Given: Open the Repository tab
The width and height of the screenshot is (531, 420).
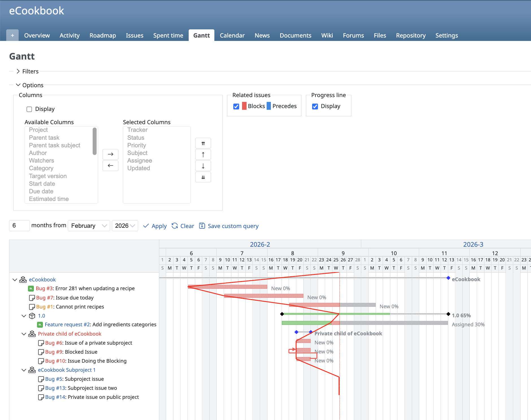Looking at the screenshot, I should [411, 35].
